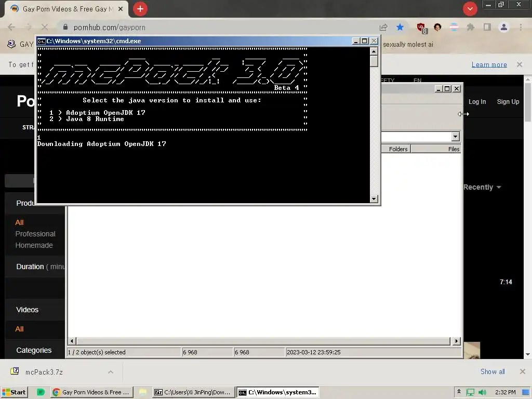Click 7-Zip horizontal scrollbar right arrow
Viewport: 532px width, 399px height.
coord(457,341)
